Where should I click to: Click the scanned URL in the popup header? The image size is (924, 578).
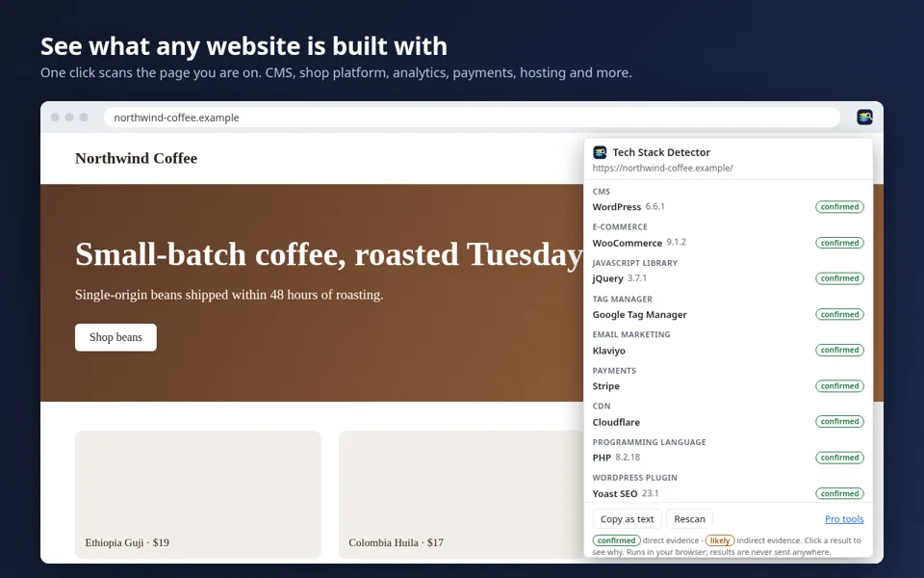[x=663, y=168]
